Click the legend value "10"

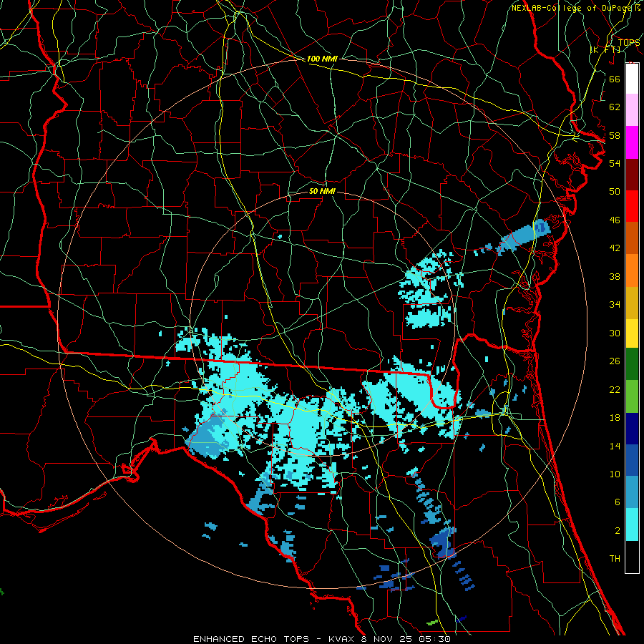tap(615, 474)
